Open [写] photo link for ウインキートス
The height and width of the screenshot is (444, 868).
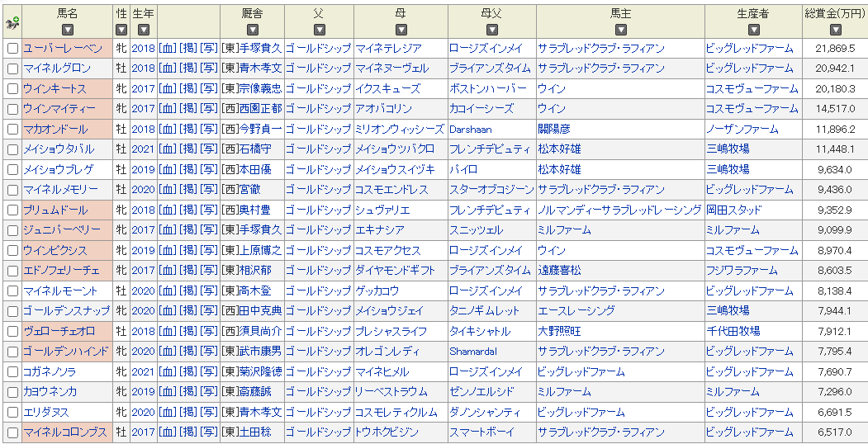click(x=209, y=89)
